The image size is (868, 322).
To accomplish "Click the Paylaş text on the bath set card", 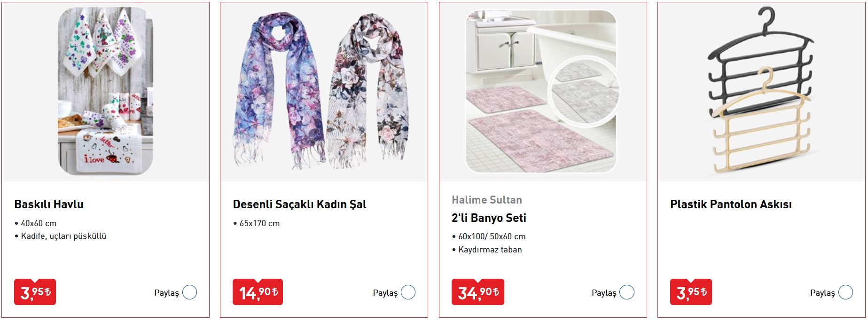I will (x=604, y=293).
